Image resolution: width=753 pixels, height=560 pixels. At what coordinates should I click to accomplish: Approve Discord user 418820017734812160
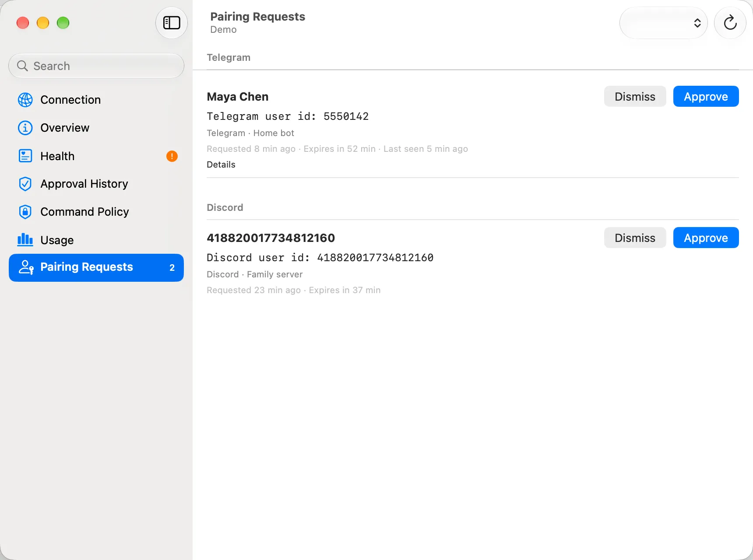point(706,238)
